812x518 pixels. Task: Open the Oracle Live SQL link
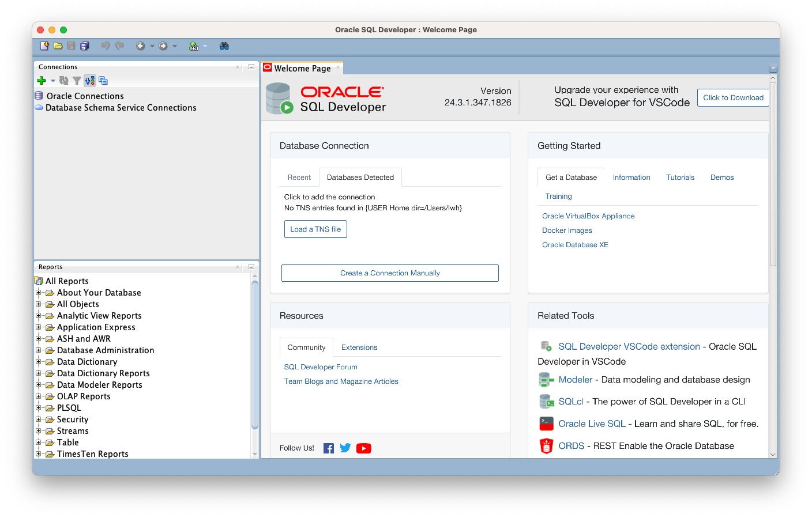(592, 424)
